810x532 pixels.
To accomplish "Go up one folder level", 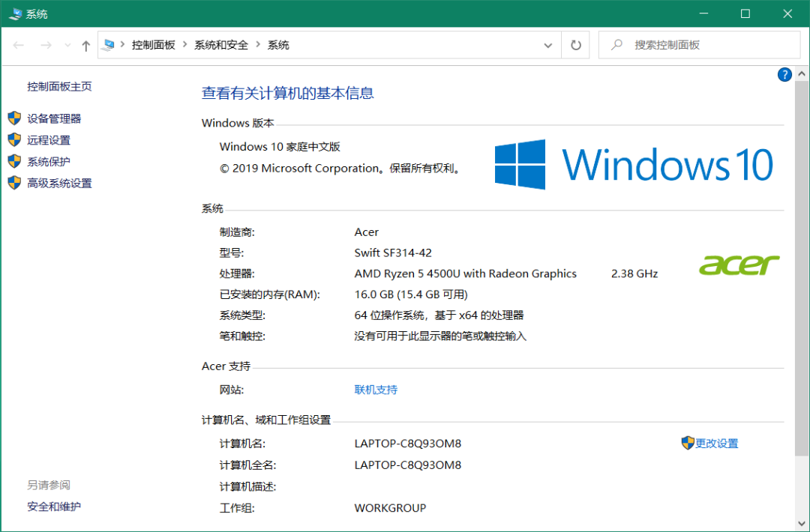I will [x=85, y=46].
